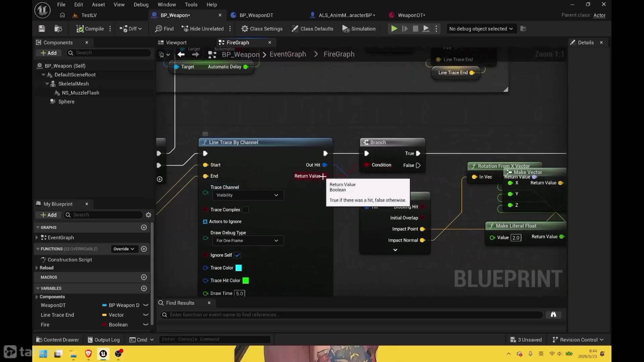Navigate back in graph history
This screenshot has height=362, width=644.
click(x=181, y=54)
